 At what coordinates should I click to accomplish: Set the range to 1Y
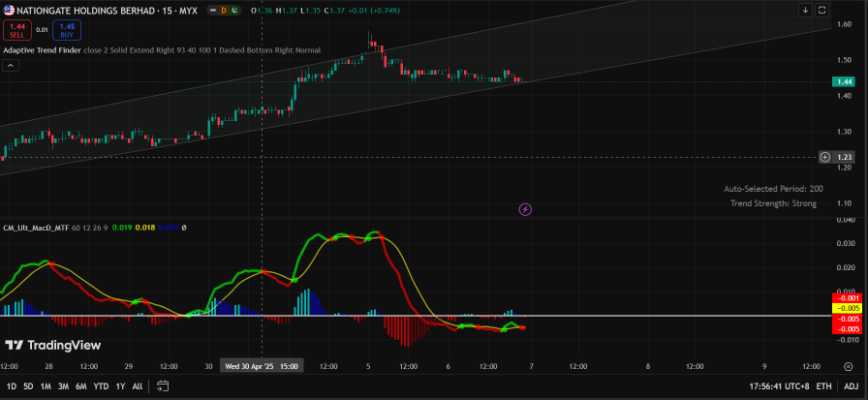120,386
